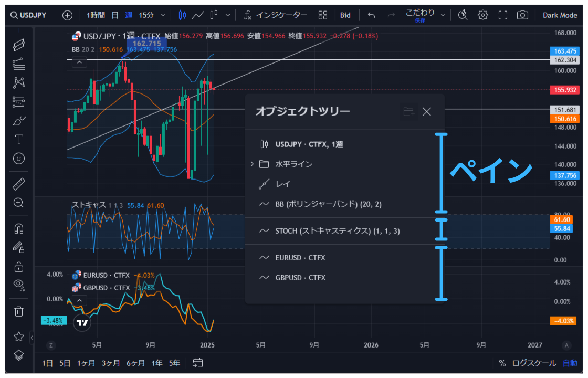
Task: Open the layout grid selector icon
Action: pyautogui.click(x=322, y=15)
